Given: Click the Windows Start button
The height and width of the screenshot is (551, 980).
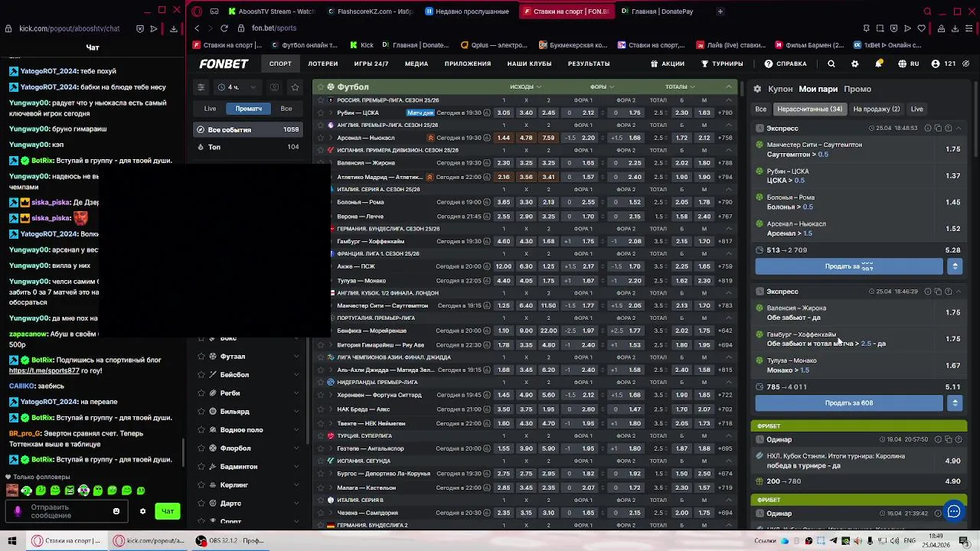Looking at the screenshot, I should tap(11, 540).
